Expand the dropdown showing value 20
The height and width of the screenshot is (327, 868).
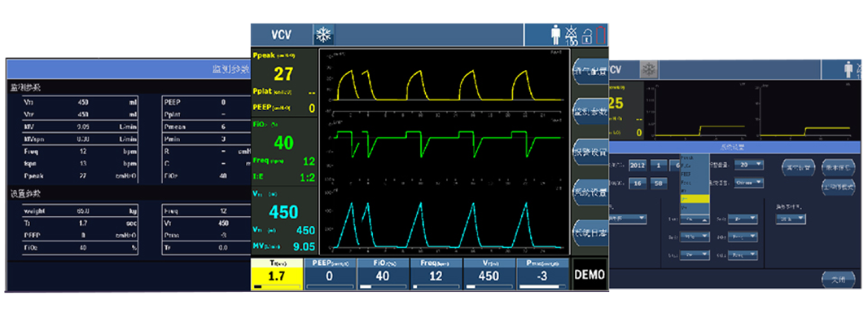click(747, 165)
